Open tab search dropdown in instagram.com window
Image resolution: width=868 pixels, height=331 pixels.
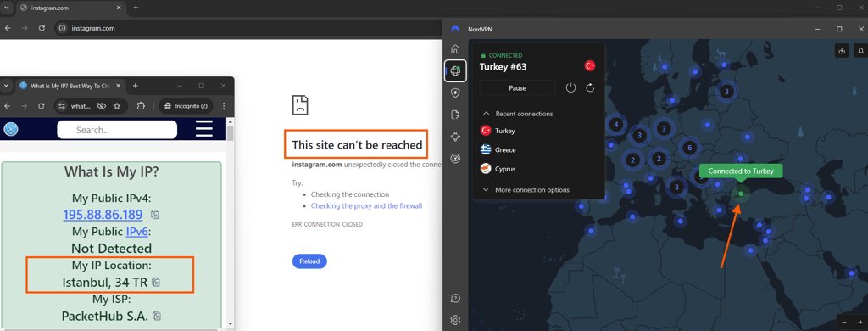[6, 8]
